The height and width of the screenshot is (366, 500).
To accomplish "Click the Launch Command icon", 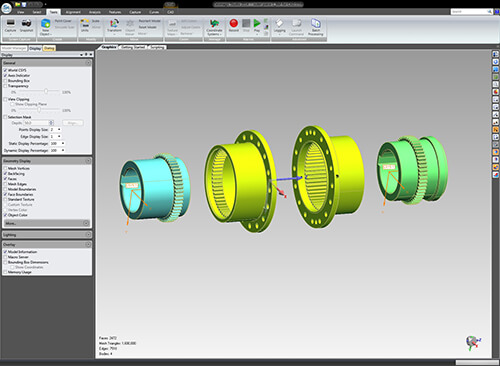I will point(296,27).
